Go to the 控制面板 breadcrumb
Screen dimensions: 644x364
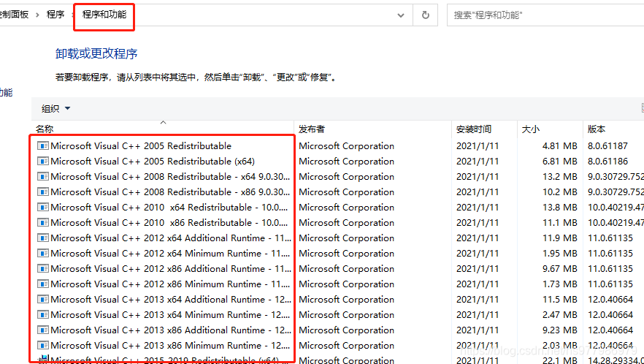14,15
